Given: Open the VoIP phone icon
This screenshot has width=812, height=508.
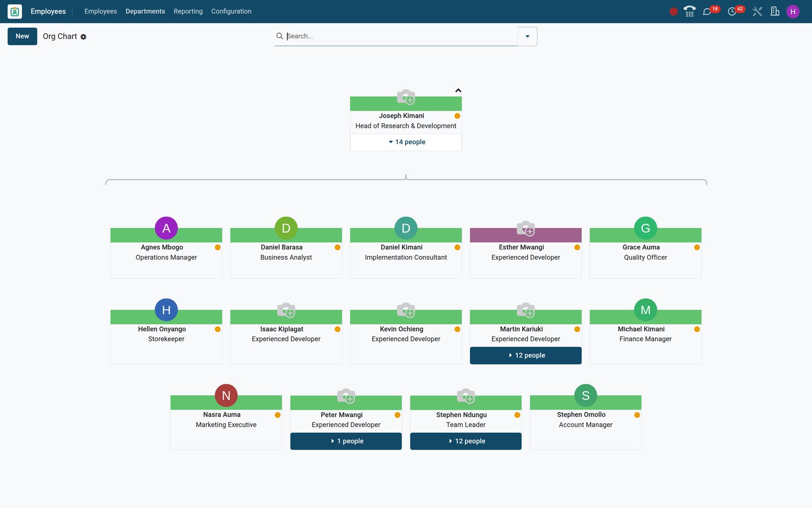Looking at the screenshot, I should [689, 11].
